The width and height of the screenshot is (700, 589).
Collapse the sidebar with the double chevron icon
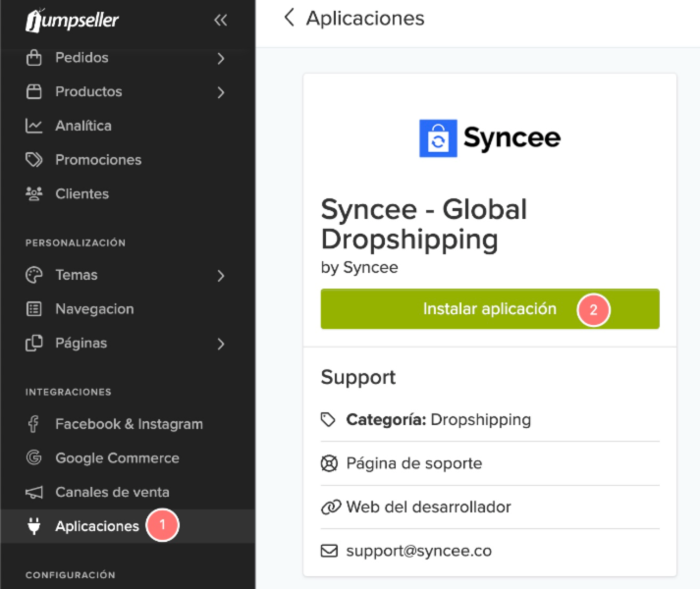point(220,20)
